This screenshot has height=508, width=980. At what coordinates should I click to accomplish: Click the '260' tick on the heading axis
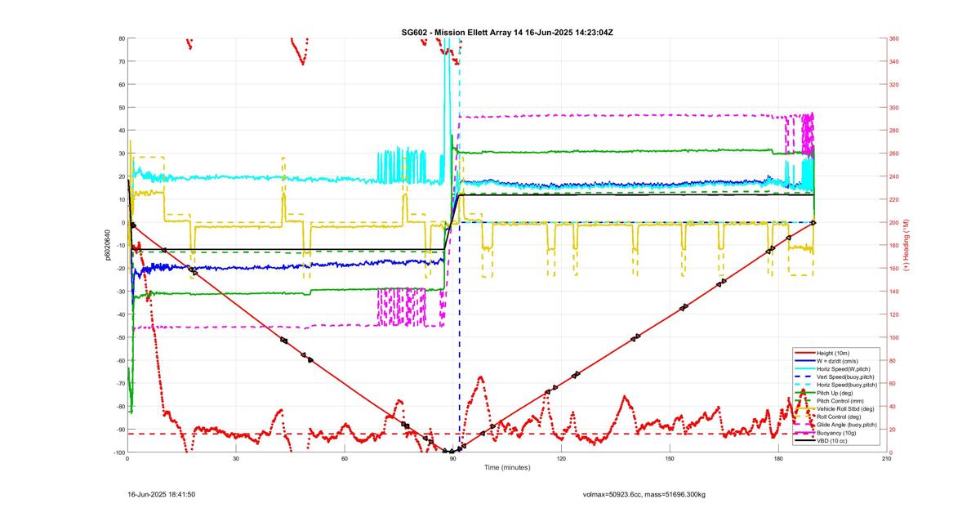894,154
